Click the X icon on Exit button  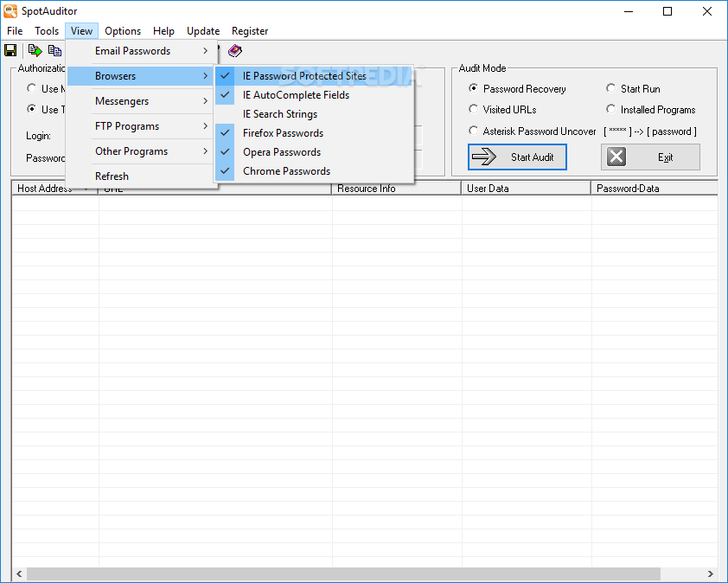coord(616,157)
